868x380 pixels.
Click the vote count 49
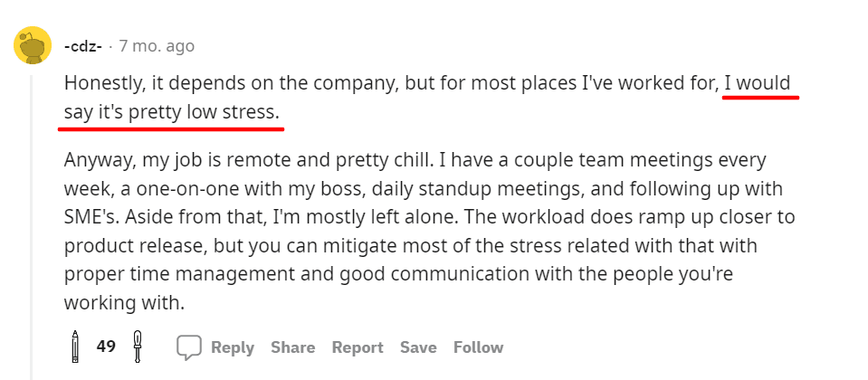pos(106,347)
